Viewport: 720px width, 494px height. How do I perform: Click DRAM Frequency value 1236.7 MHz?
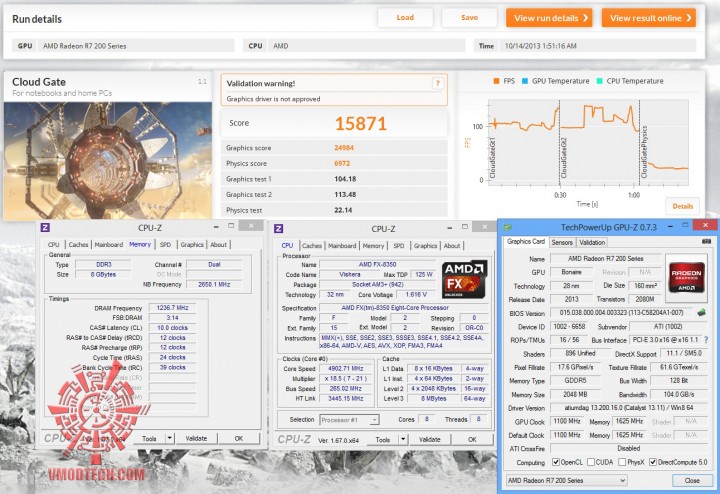172,308
